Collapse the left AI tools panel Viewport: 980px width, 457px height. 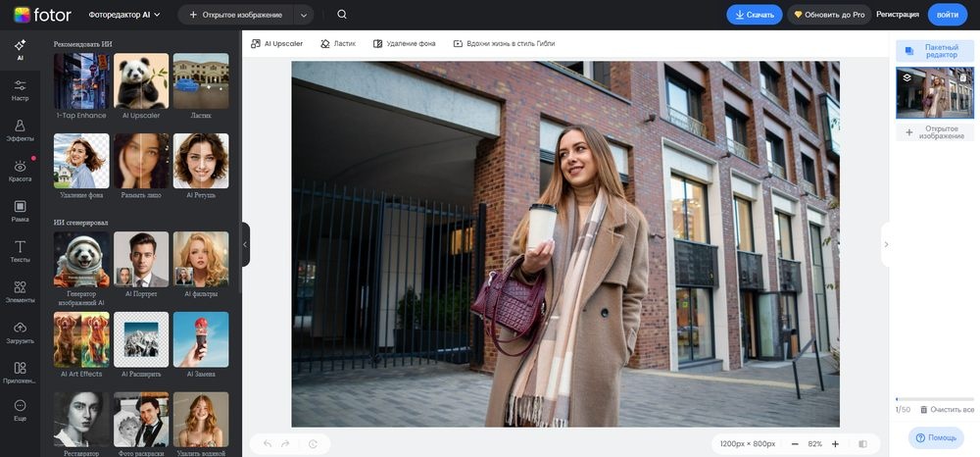[x=245, y=244]
